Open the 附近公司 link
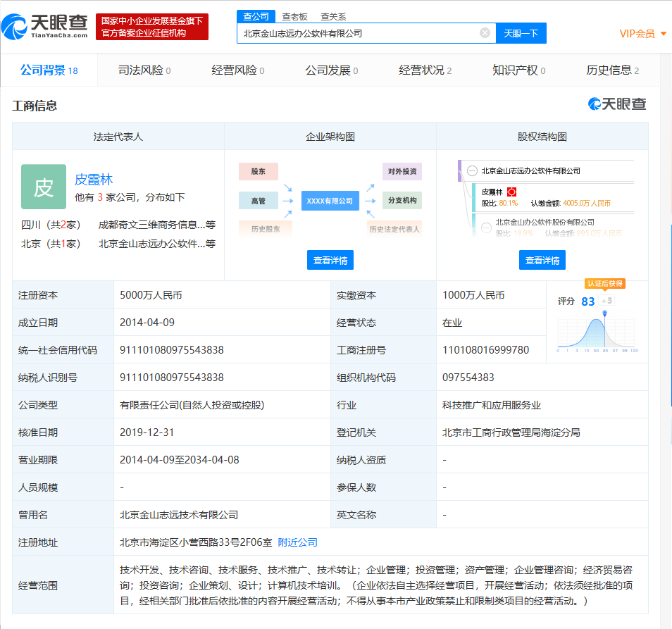672x629 pixels. (x=297, y=542)
